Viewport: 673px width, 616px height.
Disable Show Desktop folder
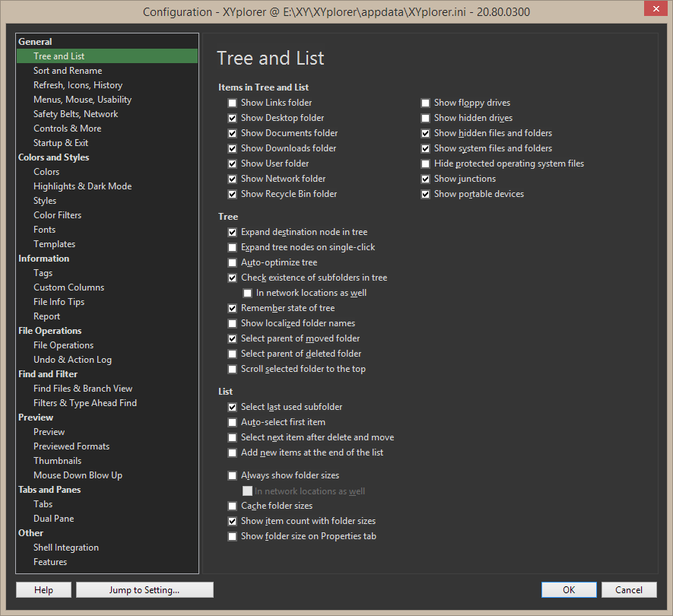[232, 117]
